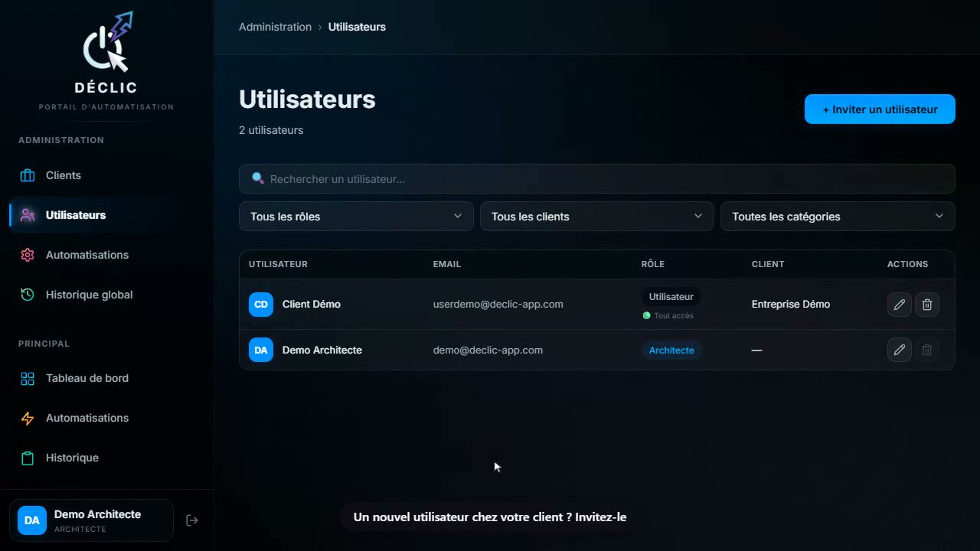The height and width of the screenshot is (551, 980).
Task: Click the EMAIL column header
Action: (x=447, y=264)
